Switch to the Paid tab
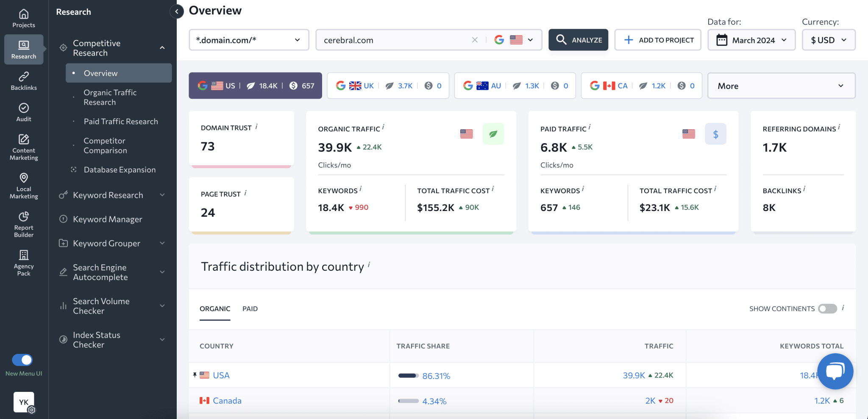Viewport: 868px width, 419px height. (250, 309)
